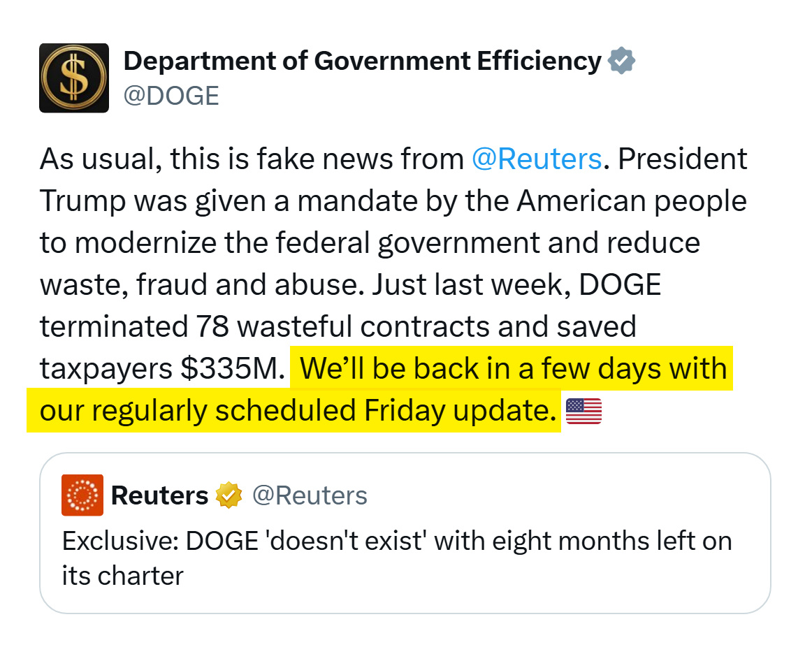Open the Department of Government Efficiency profile name
Image resolution: width=812 pixels, height=654 pixels.
click(x=362, y=61)
